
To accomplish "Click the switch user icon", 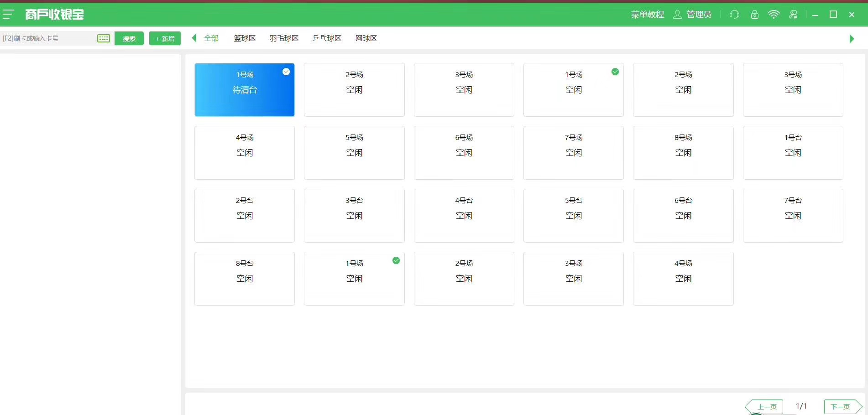I will pyautogui.click(x=793, y=15).
